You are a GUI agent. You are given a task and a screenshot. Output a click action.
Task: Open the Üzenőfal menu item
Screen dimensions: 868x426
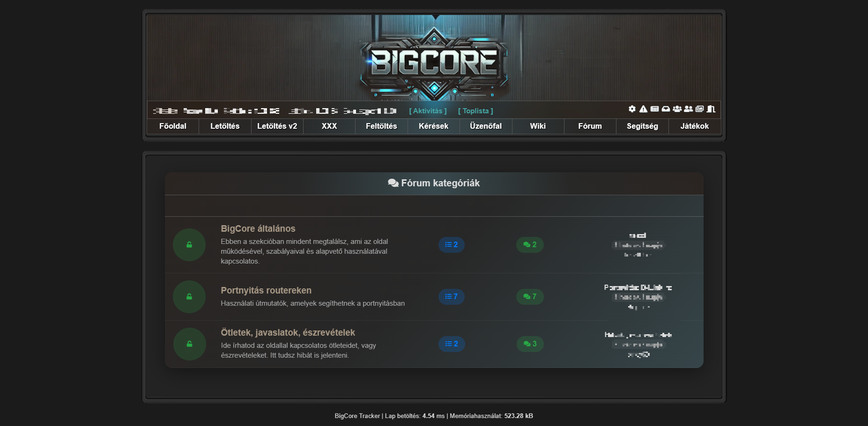pos(486,126)
